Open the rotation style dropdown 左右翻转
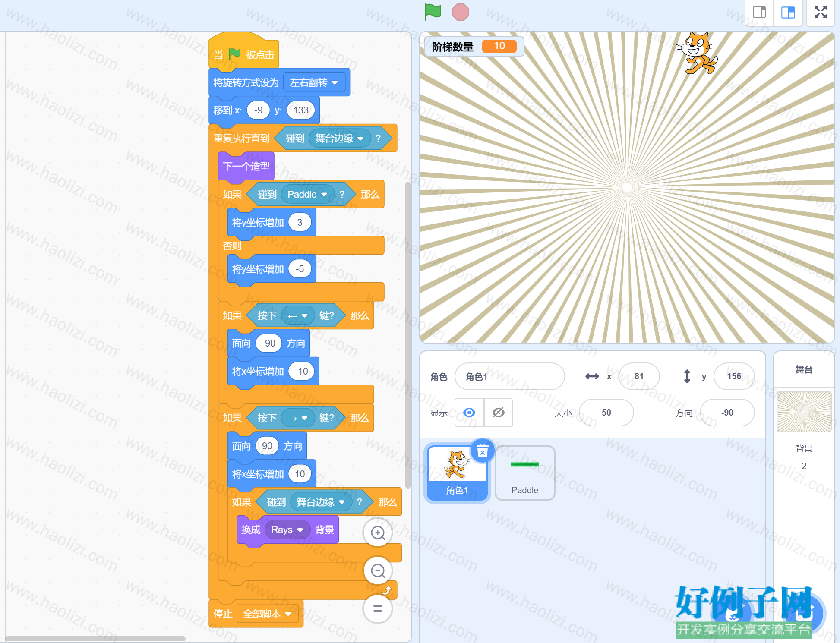Screen dimensions: 840x643 pyautogui.click(x=314, y=82)
